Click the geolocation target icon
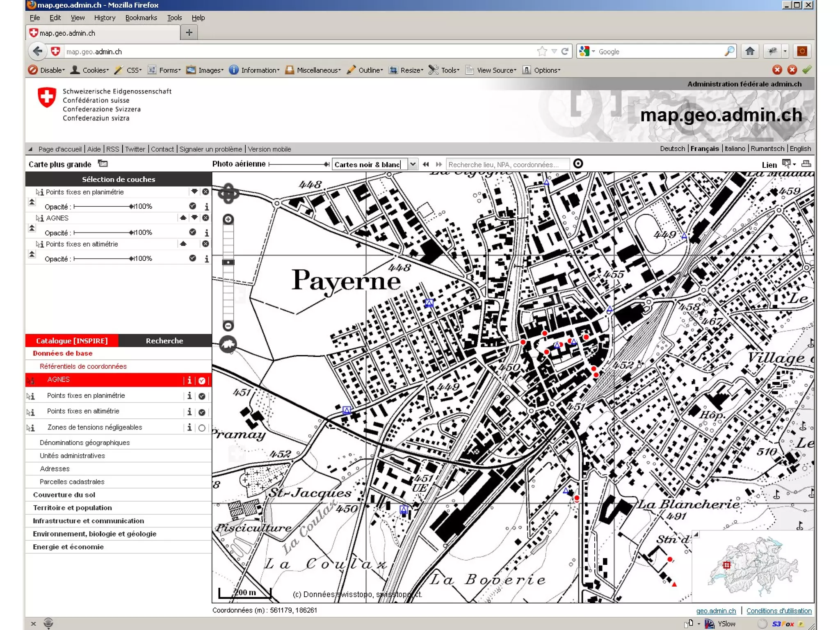 (x=577, y=164)
